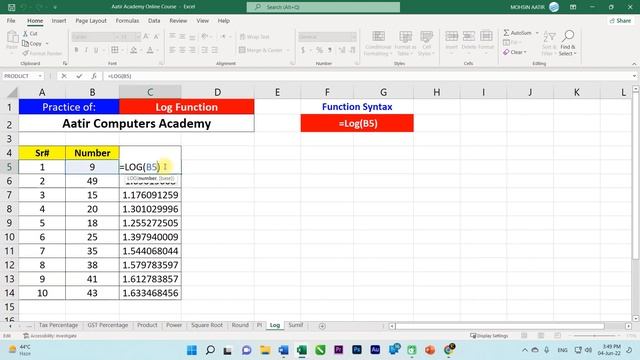This screenshot has width=640, height=360.
Task: Open Photoshop from the taskbar
Action: coord(357,350)
